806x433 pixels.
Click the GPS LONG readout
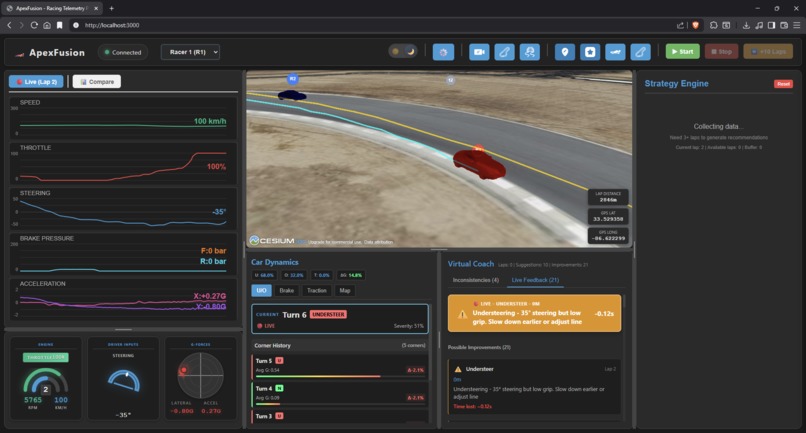click(608, 235)
